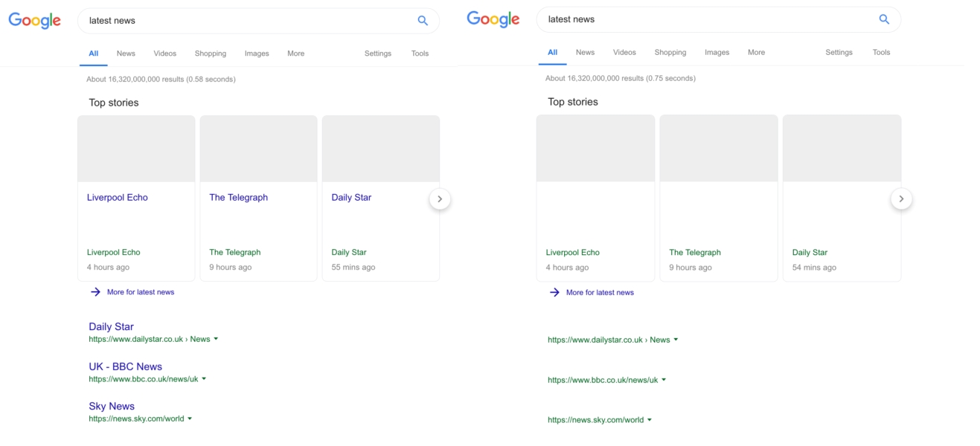Switch to Images tab in left page

coord(257,54)
